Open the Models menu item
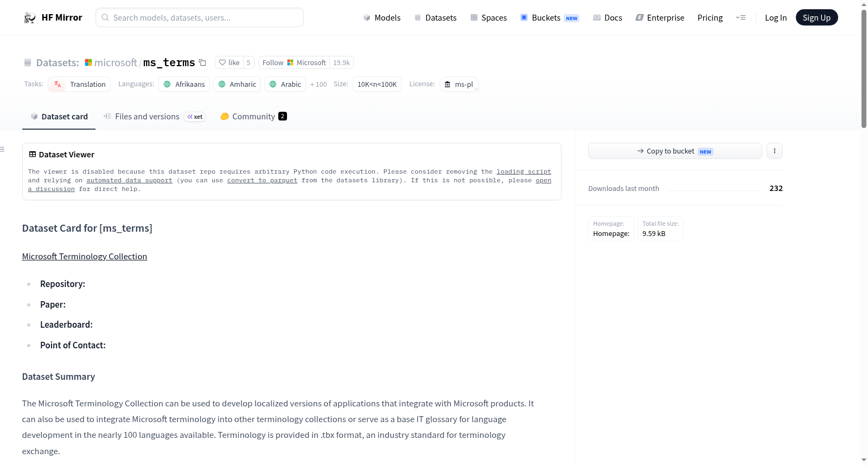This screenshot has width=868, height=465. 382,18
